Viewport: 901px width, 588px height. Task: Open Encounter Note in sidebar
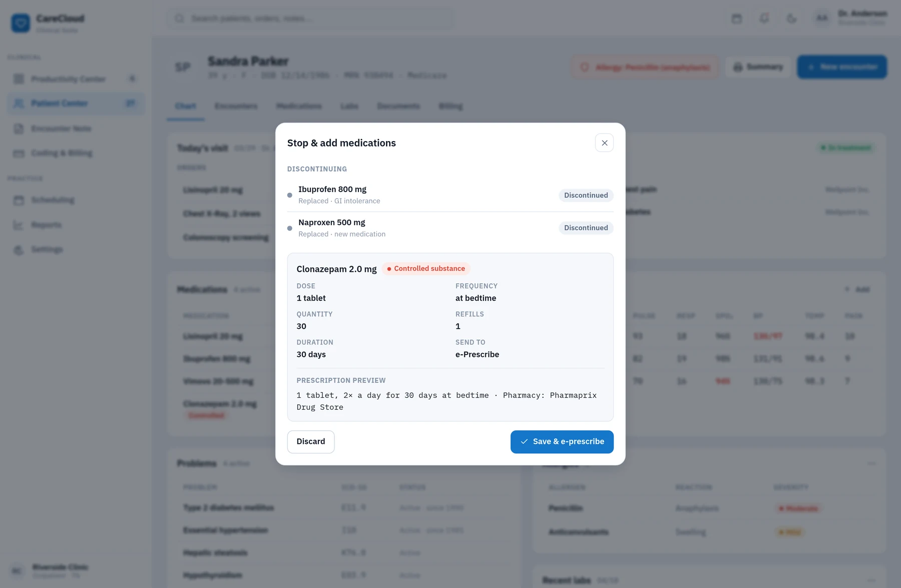[76, 129]
